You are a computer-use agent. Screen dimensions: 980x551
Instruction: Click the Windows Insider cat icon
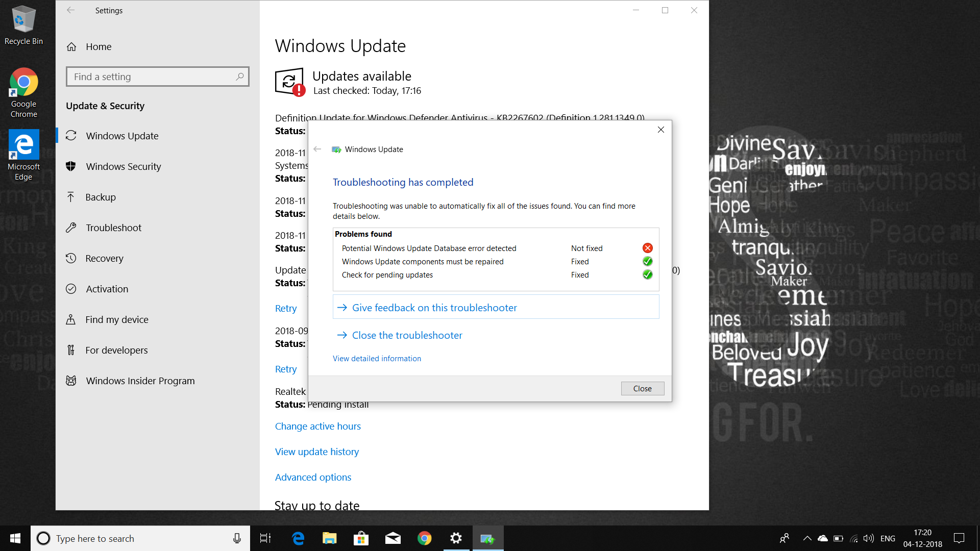pyautogui.click(x=71, y=381)
